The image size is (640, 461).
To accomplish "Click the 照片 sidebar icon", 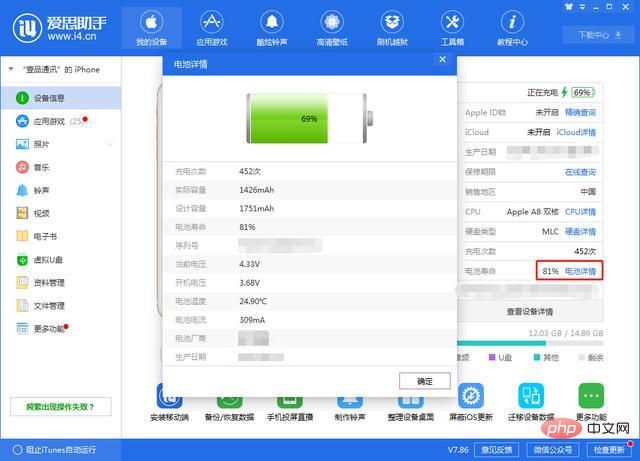I will (22, 144).
